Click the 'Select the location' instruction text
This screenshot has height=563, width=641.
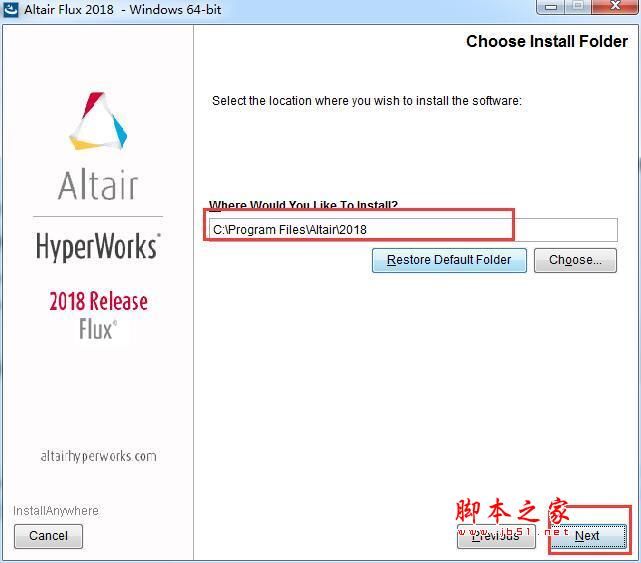pyautogui.click(x=367, y=101)
